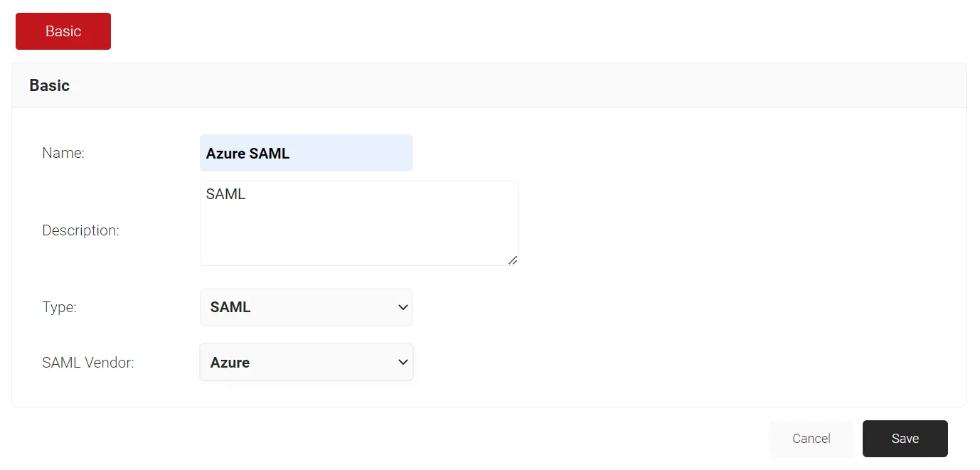Click the SAML text inside Description box
980x470 pixels.
coord(225,194)
